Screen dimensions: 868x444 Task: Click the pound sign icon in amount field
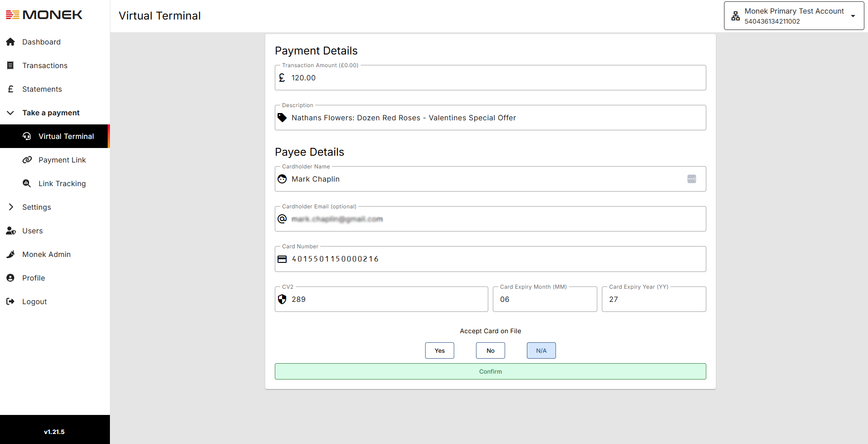coord(282,78)
